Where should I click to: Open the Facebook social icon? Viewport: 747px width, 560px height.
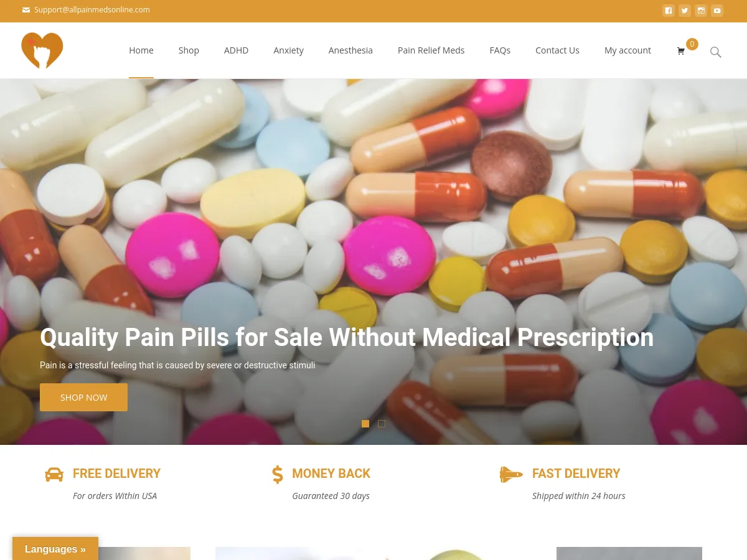pos(669,11)
